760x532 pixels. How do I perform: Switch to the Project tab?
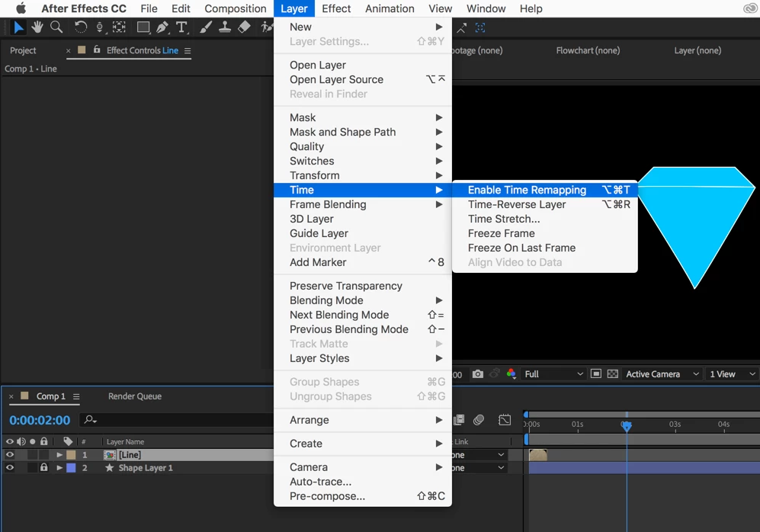[x=23, y=50]
